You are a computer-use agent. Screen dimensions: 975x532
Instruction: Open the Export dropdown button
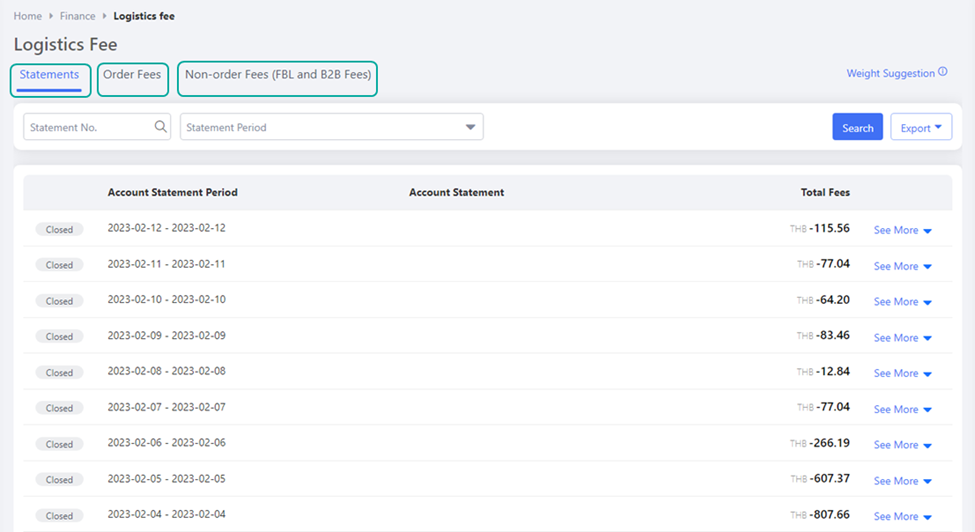coord(920,128)
